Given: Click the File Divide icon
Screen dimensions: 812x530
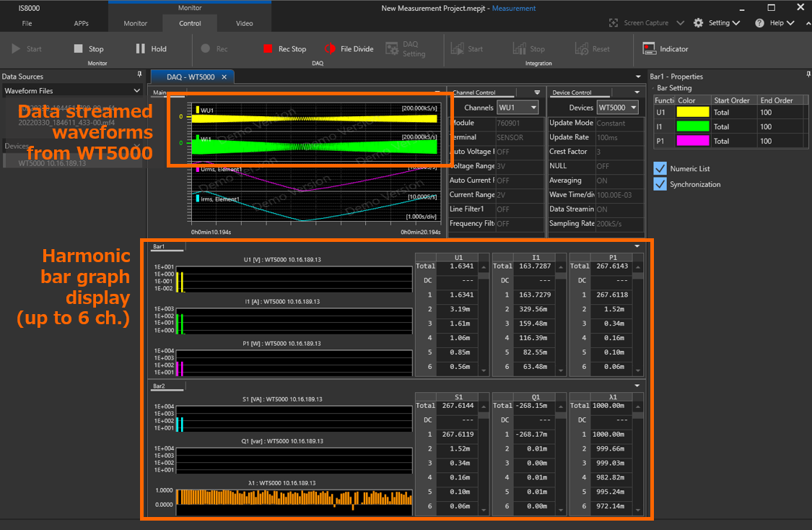Looking at the screenshot, I should [x=330, y=49].
